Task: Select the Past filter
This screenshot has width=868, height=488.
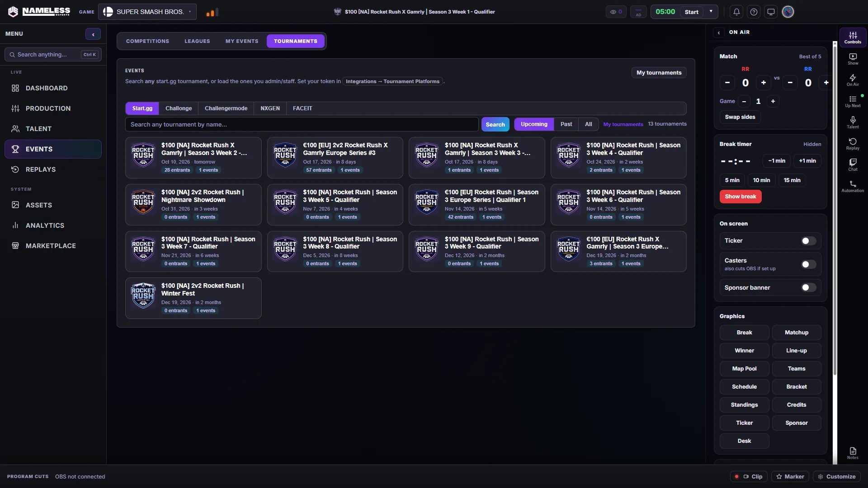Action: tap(566, 124)
